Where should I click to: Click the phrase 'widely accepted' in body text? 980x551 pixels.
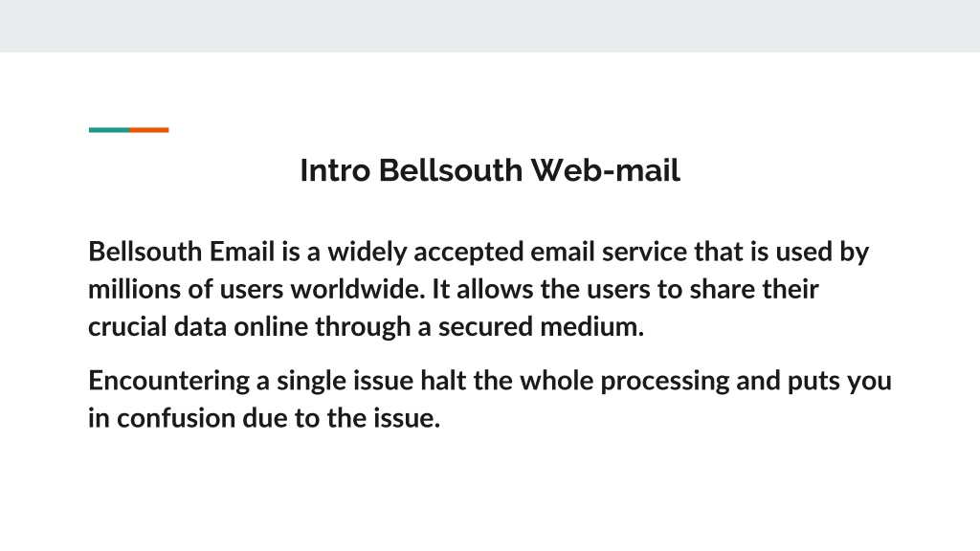click(x=426, y=253)
